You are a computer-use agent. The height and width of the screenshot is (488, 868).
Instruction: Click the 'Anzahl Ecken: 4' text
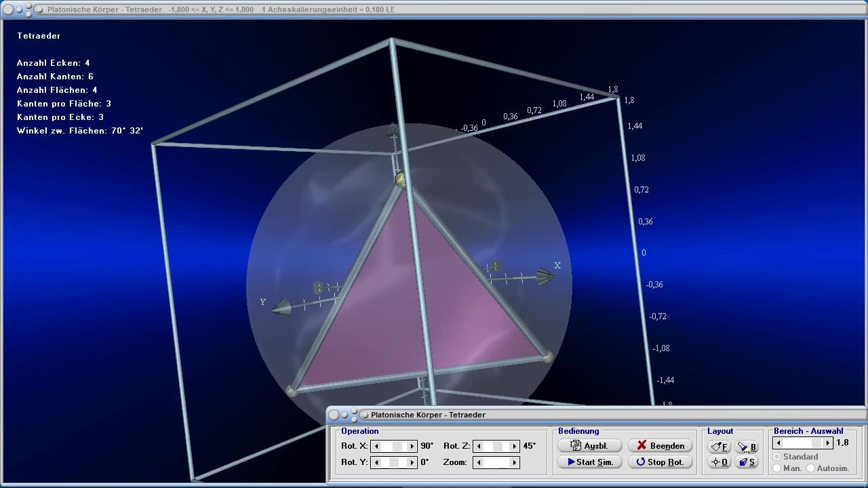pos(53,63)
